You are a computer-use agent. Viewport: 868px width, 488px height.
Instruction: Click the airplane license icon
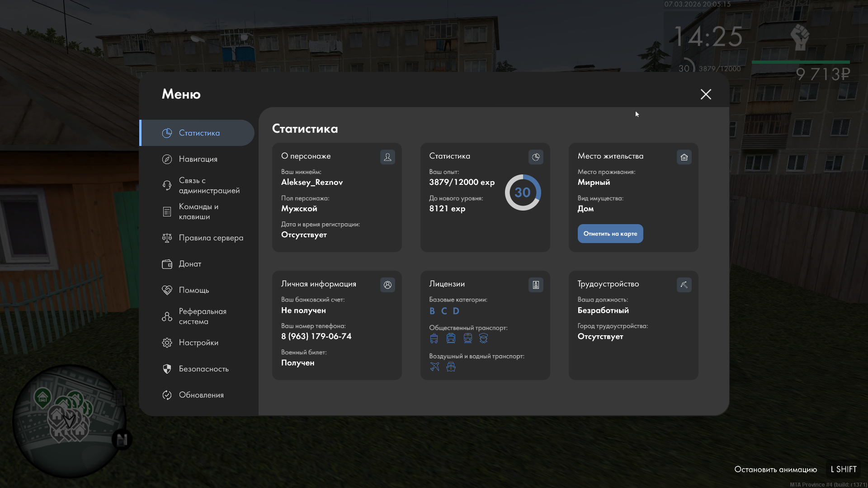pos(434,367)
